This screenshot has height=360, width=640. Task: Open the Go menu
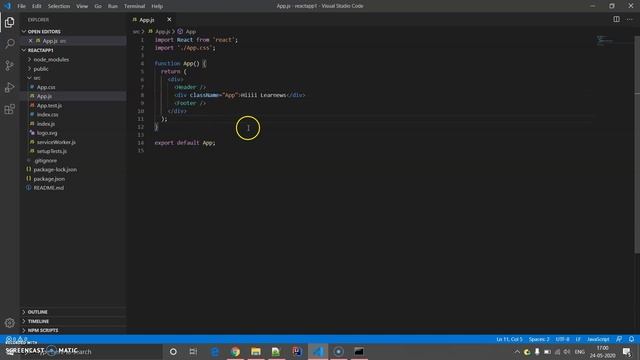98,6
